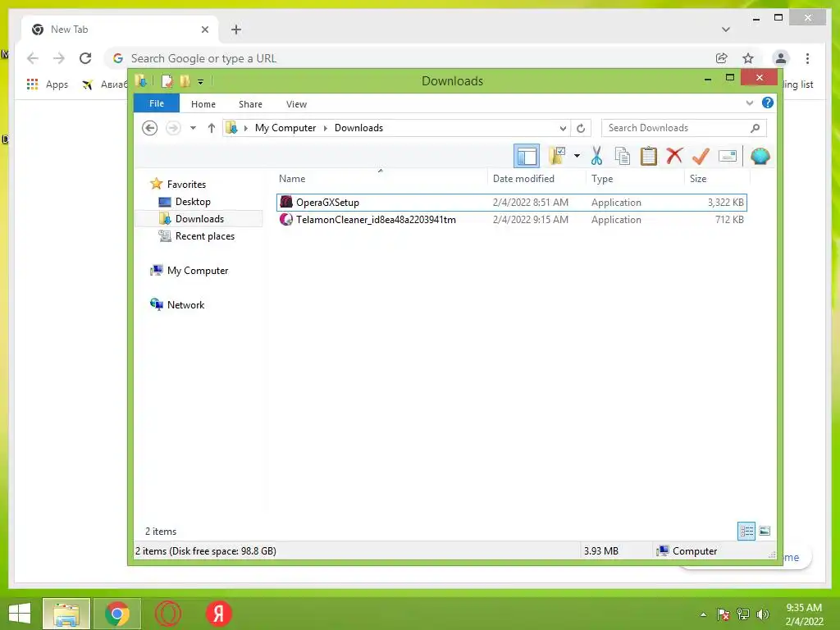Go up one folder level
This screenshot has width=840, height=630.
coord(211,128)
